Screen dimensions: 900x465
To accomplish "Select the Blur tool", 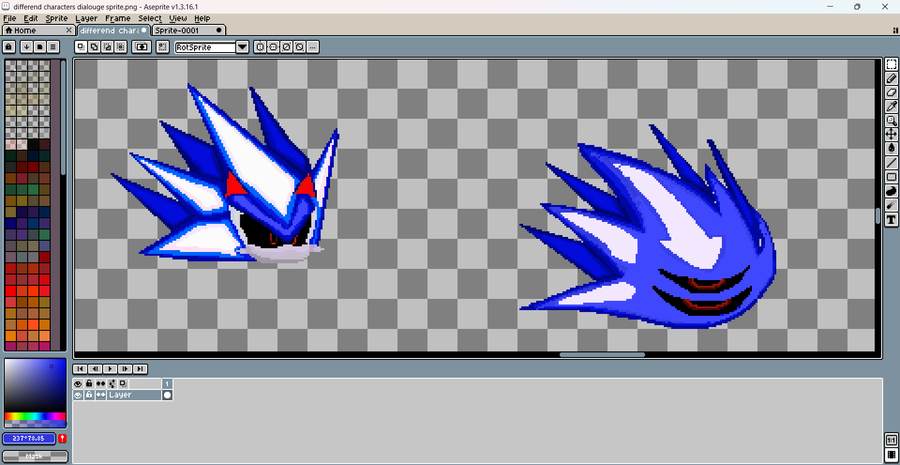I will coord(891,205).
